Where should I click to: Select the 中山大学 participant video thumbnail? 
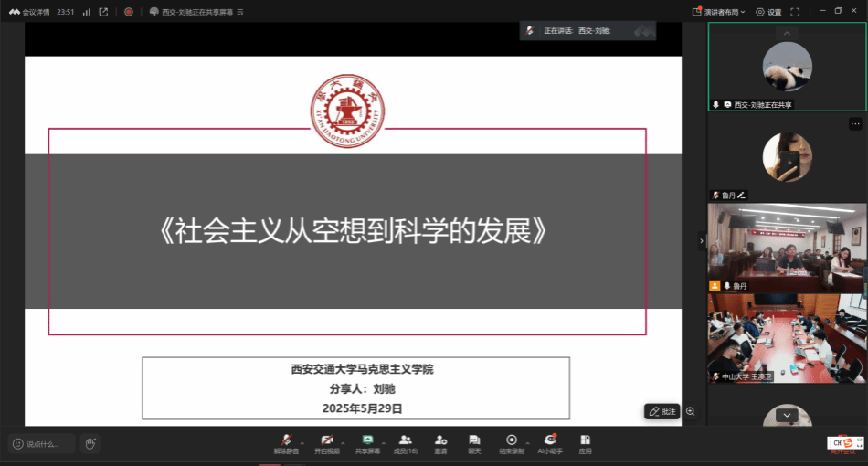click(x=787, y=337)
